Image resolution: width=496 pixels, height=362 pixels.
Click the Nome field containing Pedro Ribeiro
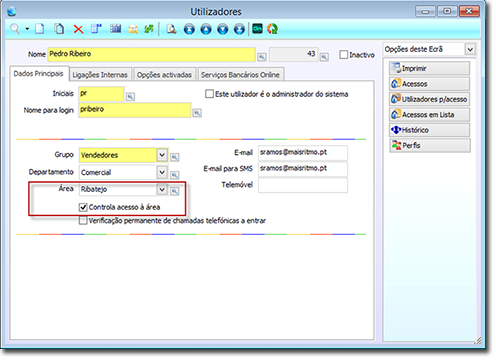(151, 54)
